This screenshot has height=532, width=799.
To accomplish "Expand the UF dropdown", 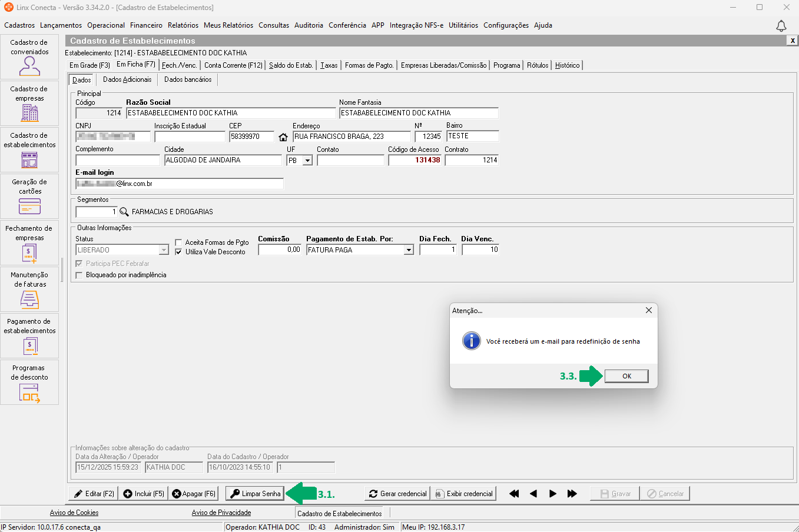I will 307,160.
